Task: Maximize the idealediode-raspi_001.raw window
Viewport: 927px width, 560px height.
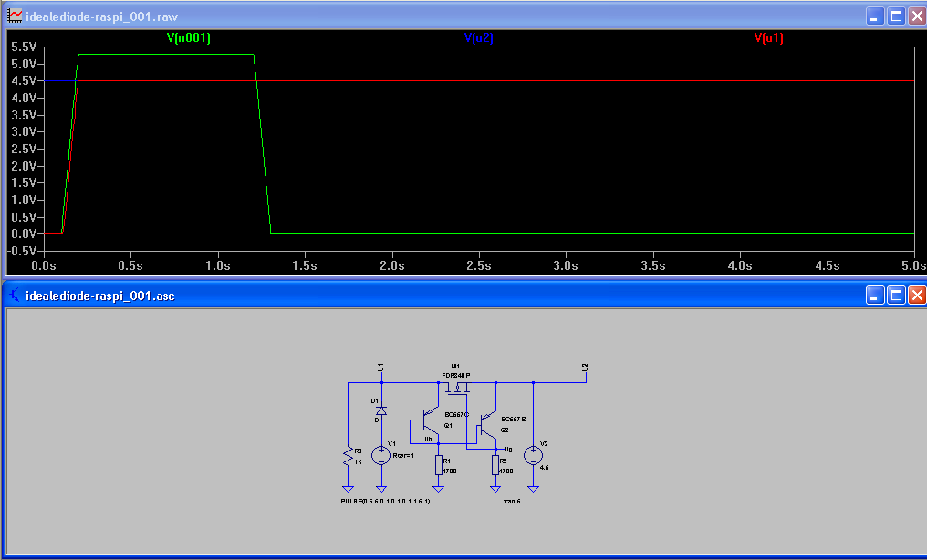Action: [896, 16]
